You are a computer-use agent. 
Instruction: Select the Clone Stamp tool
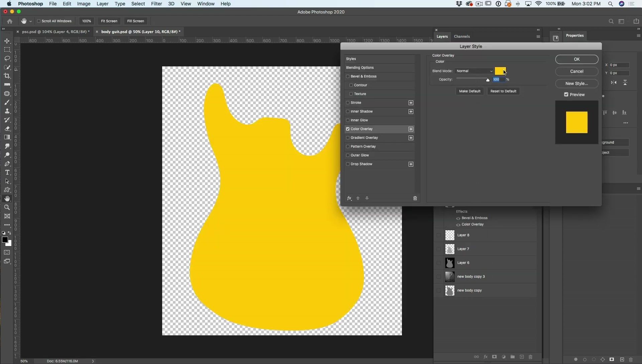(x=7, y=111)
